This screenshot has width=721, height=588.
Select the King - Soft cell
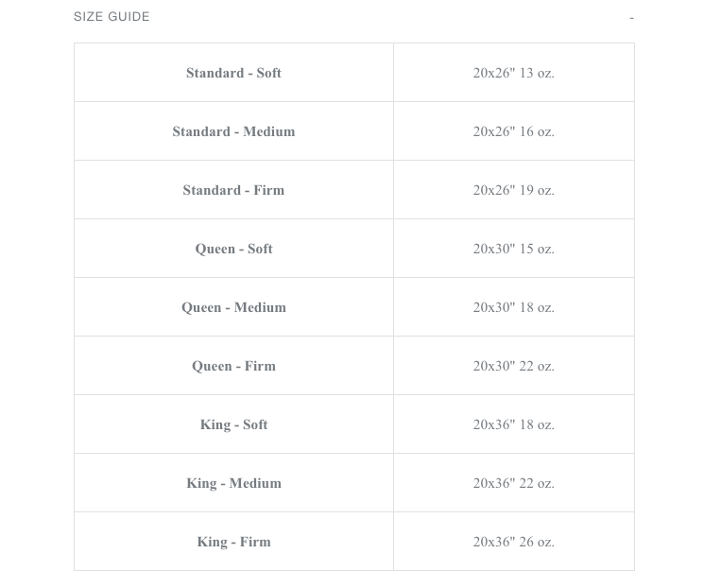(x=233, y=424)
